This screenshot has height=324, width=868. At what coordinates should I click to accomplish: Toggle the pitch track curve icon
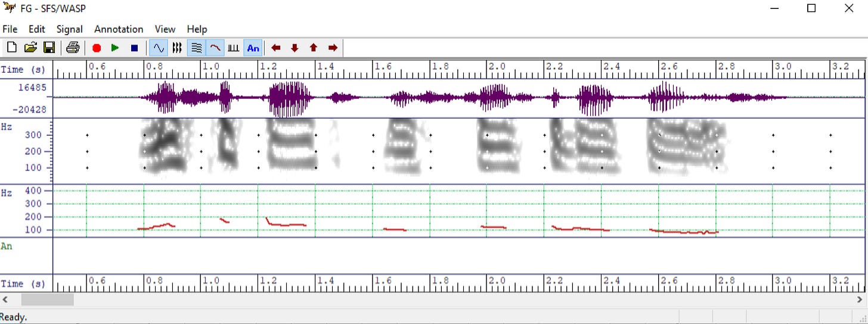coord(215,48)
